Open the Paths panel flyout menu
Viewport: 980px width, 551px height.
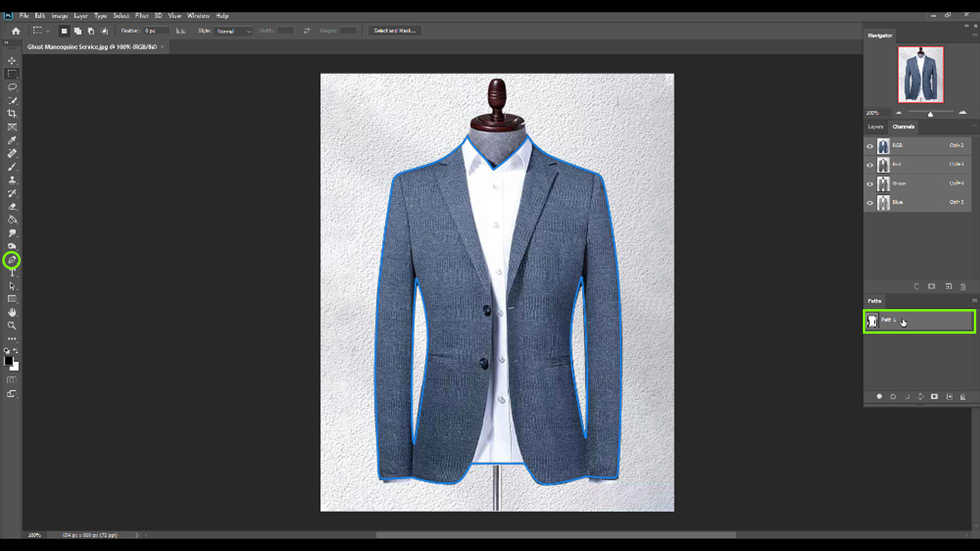pos(974,301)
